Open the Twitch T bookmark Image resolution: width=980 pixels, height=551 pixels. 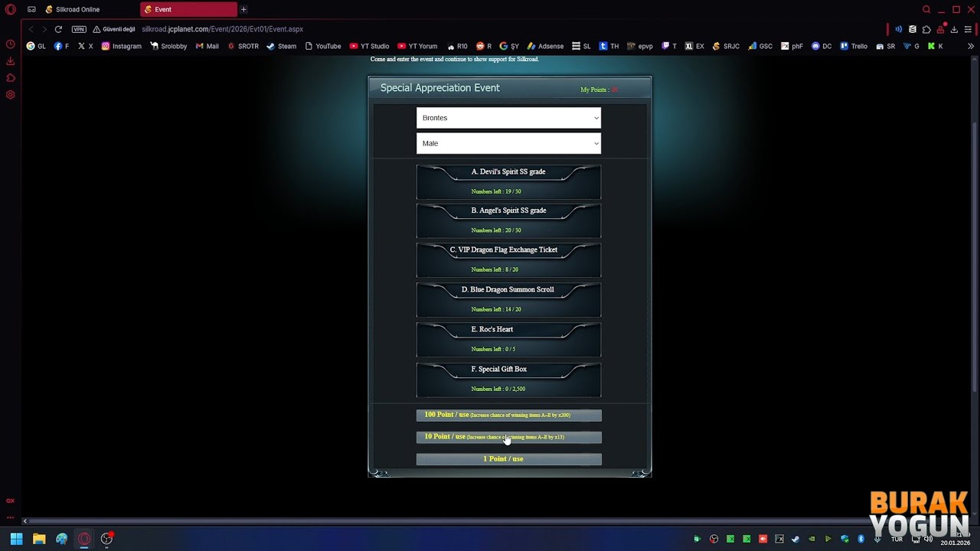669,46
